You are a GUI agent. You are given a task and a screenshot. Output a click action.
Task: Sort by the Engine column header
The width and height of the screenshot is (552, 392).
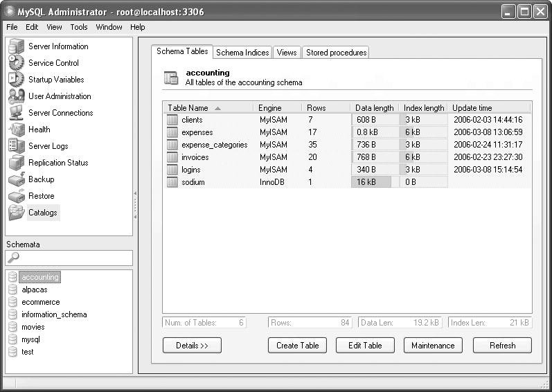pyautogui.click(x=278, y=108)
